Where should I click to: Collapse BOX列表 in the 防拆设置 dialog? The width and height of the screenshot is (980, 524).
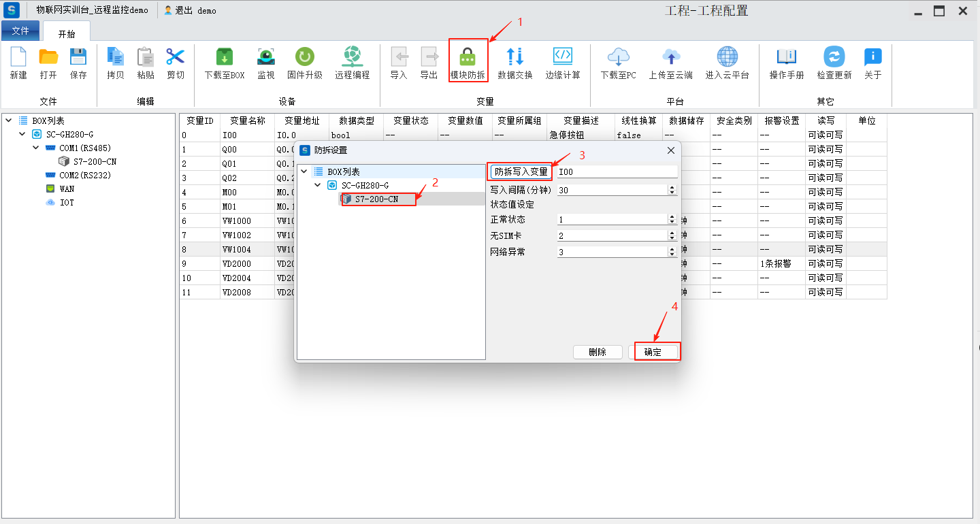click(x=304, y=172)
